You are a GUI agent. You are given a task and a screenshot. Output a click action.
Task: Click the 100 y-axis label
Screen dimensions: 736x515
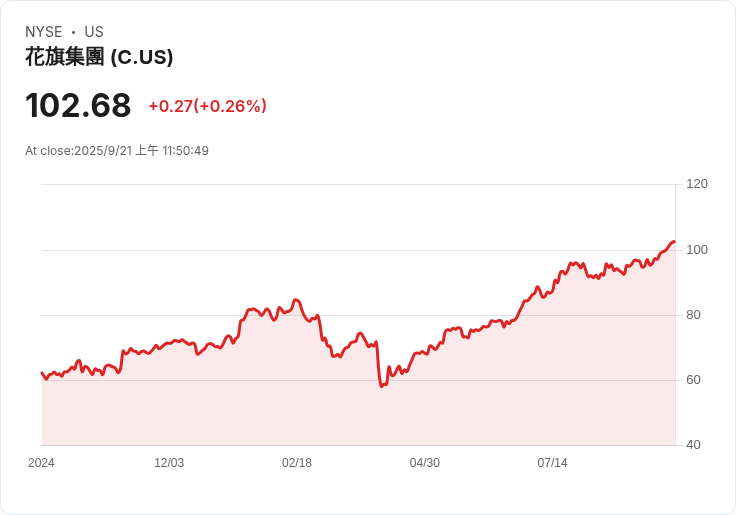(x=697, y=249)
